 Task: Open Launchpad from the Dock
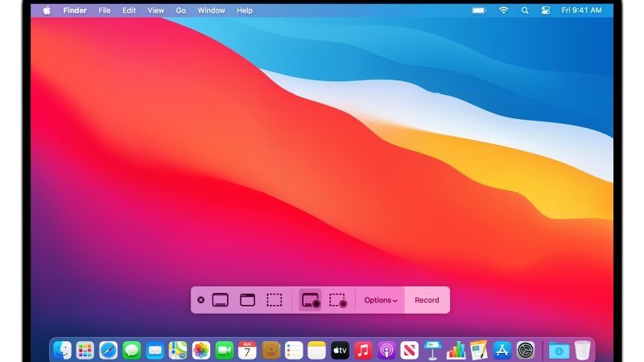tap(85, 351)
